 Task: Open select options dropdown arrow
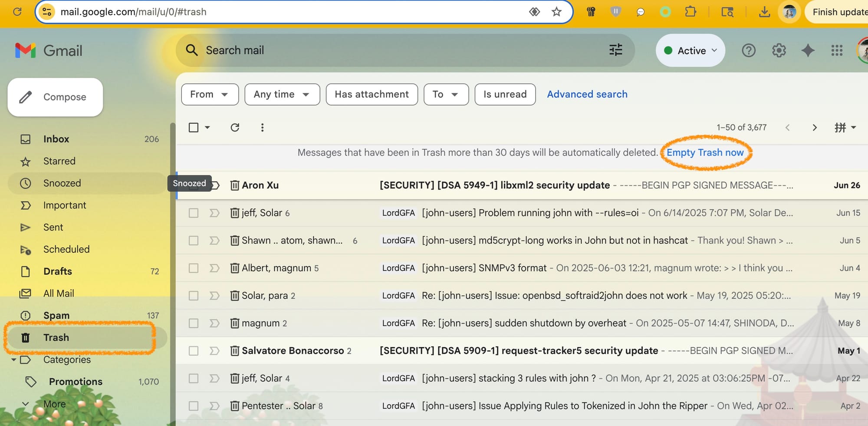[207, 127]
